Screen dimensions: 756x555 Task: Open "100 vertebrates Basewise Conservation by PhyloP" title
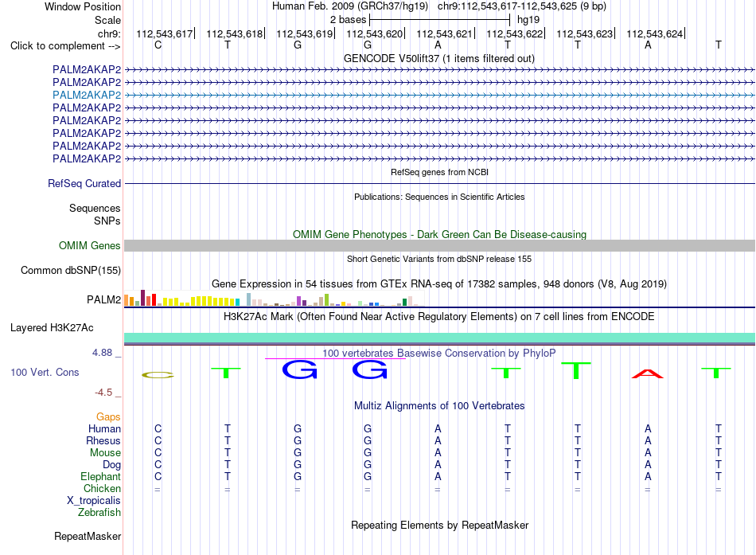pyautogui.click(x=439, y=354)
